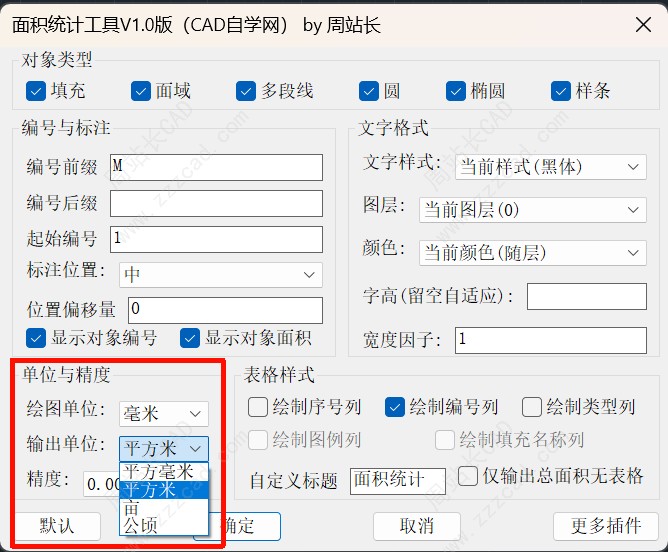Toggle the 面域 object type checkbox
The image size is (668, 552).
pos(141,91)
